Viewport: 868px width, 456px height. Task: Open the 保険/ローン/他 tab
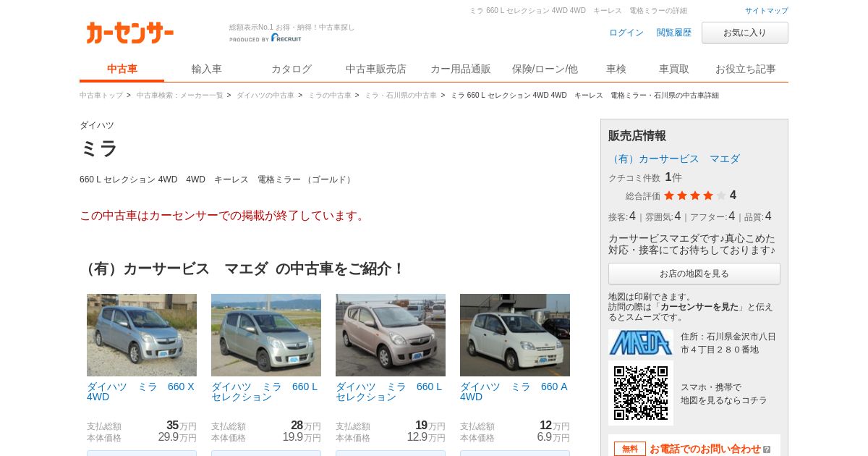point(545,69)
